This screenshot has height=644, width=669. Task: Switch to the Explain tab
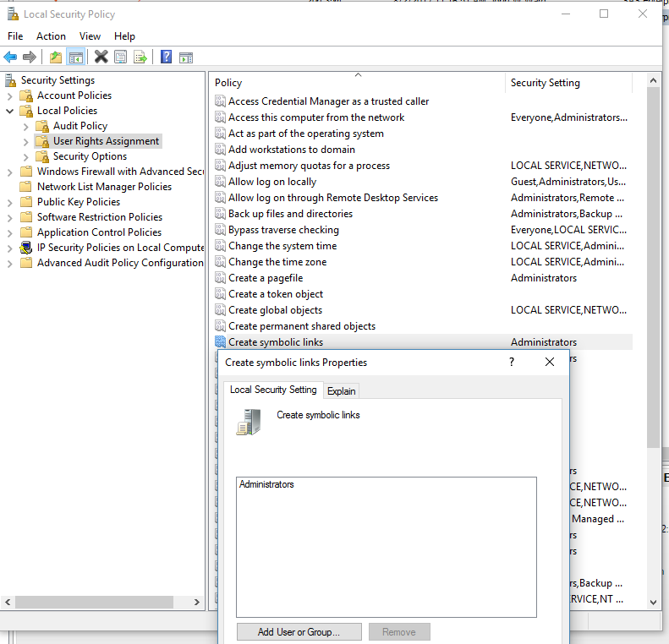(342, 390)
